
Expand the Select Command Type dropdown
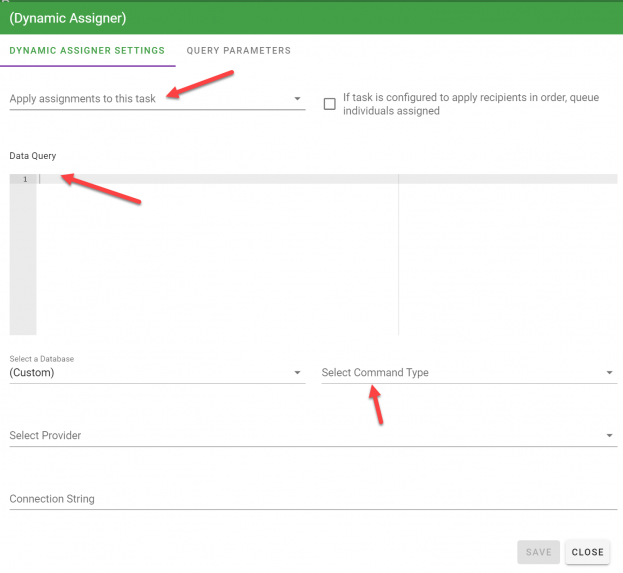(x=460, y=373)
